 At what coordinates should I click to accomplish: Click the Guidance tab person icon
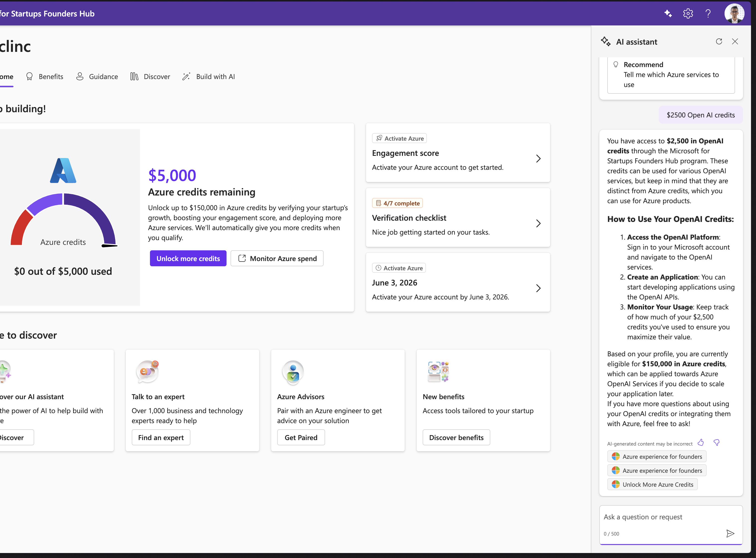[x=80, y=77]
